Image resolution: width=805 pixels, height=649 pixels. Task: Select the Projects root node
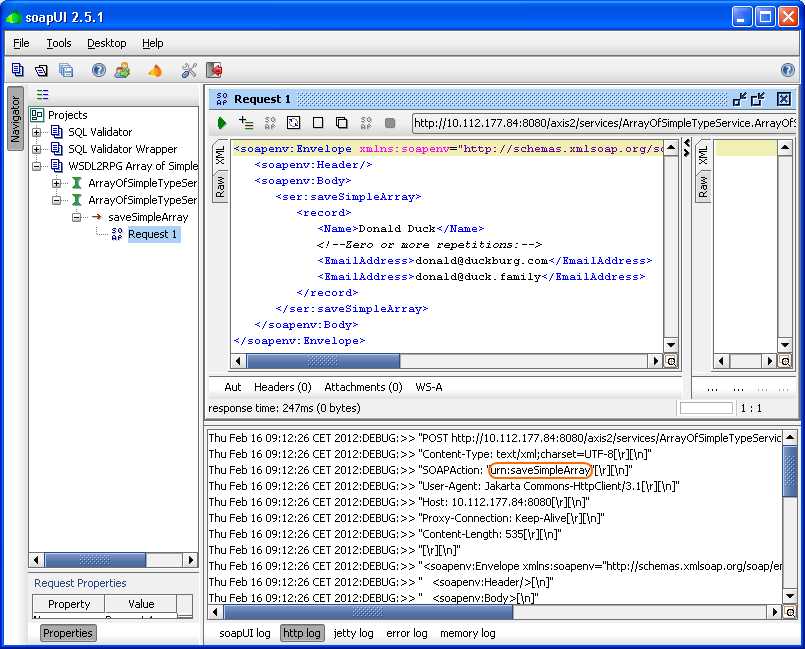(67, 115)
